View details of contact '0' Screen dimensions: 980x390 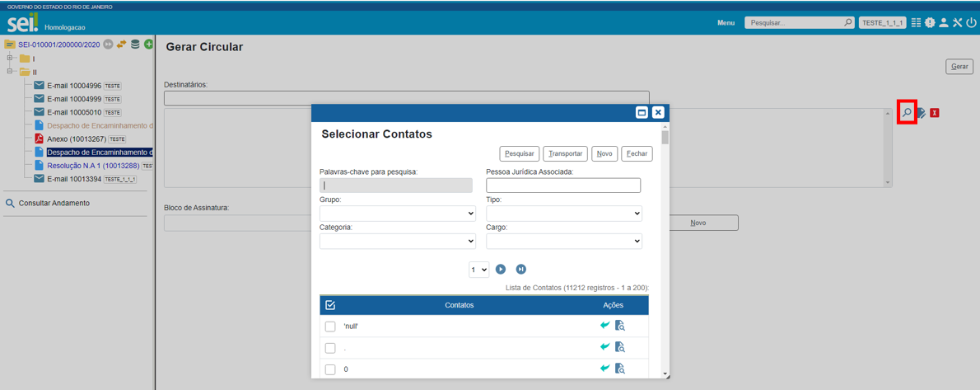click(x=620, y=369)
